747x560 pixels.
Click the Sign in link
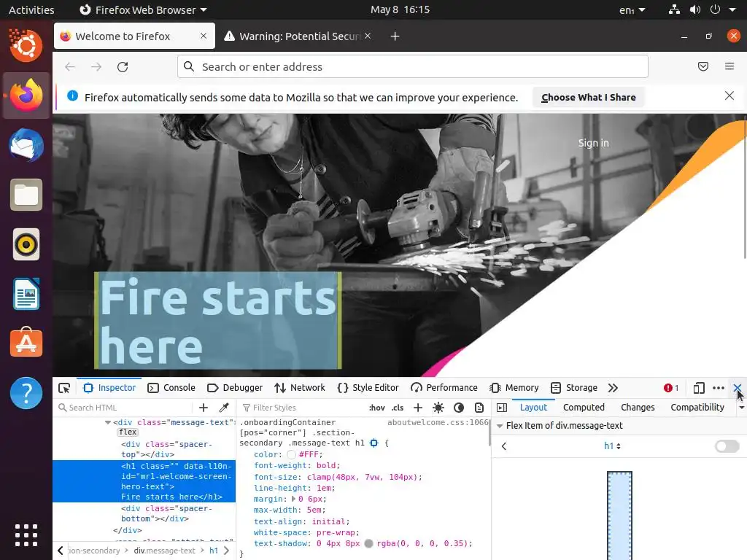point(593,143)
